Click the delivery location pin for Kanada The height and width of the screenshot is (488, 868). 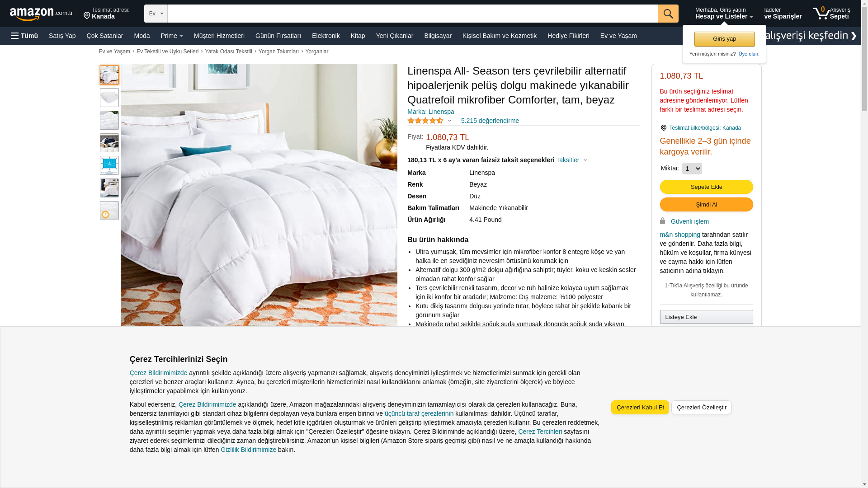[87, 16]
